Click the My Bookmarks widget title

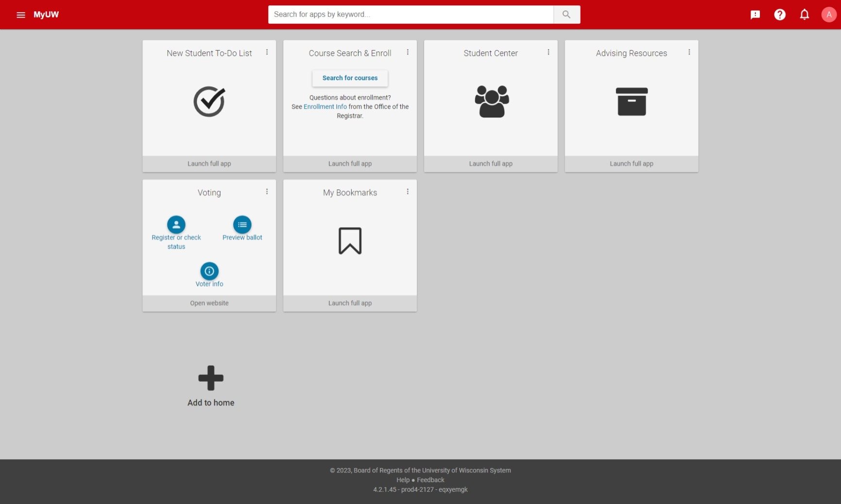[x=350, y=193]
